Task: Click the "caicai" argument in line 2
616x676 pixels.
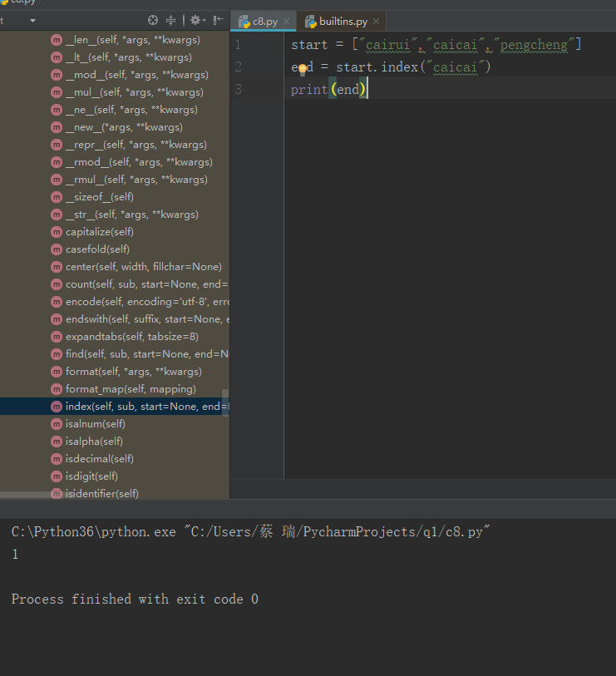Action: pyautogui.click(x=456, y=67)
